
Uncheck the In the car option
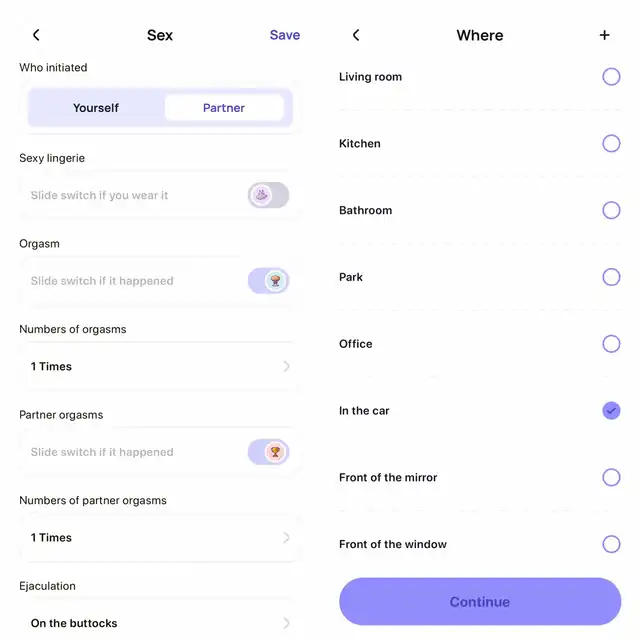point(611,411)
